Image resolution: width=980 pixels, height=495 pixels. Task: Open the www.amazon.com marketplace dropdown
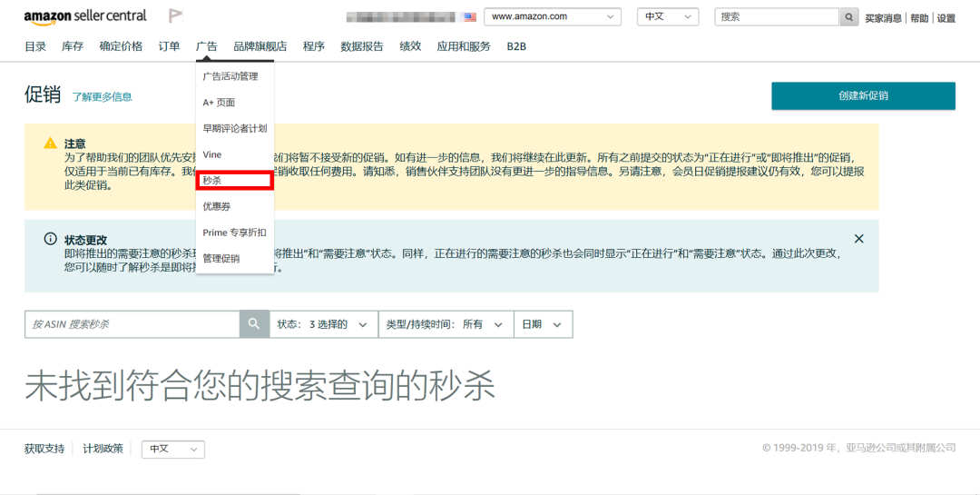(x=553, y=17)
